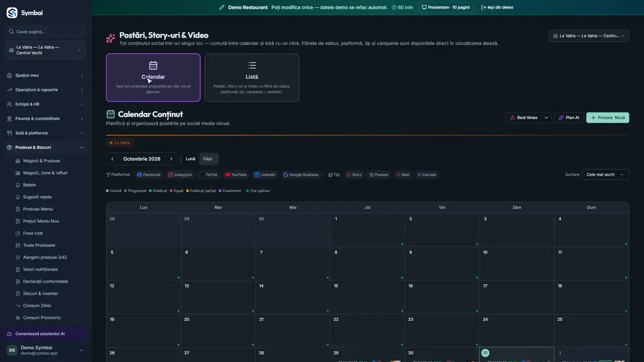
Task: Toggle the YouTube platform filter
Action: point(236,174)
